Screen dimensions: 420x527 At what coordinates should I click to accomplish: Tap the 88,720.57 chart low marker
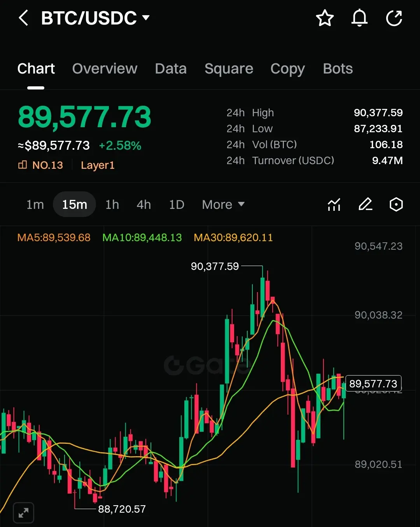click(122, 509)
